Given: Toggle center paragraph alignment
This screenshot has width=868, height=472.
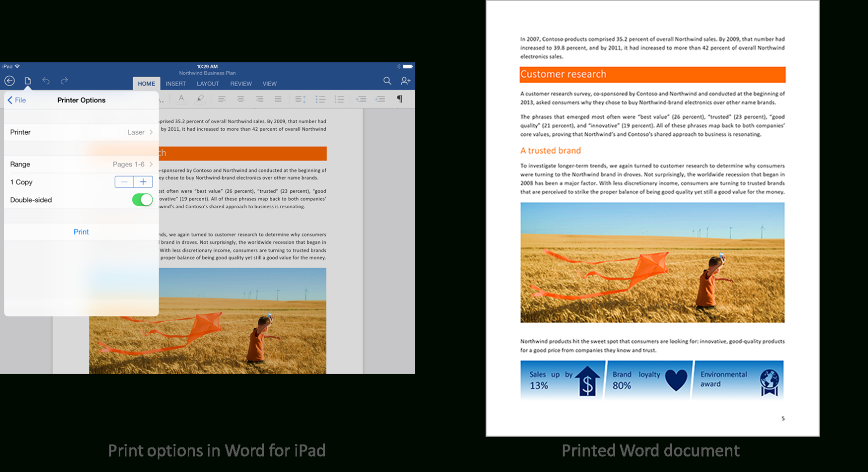Looking at the screenshot, I should [240, 99].
